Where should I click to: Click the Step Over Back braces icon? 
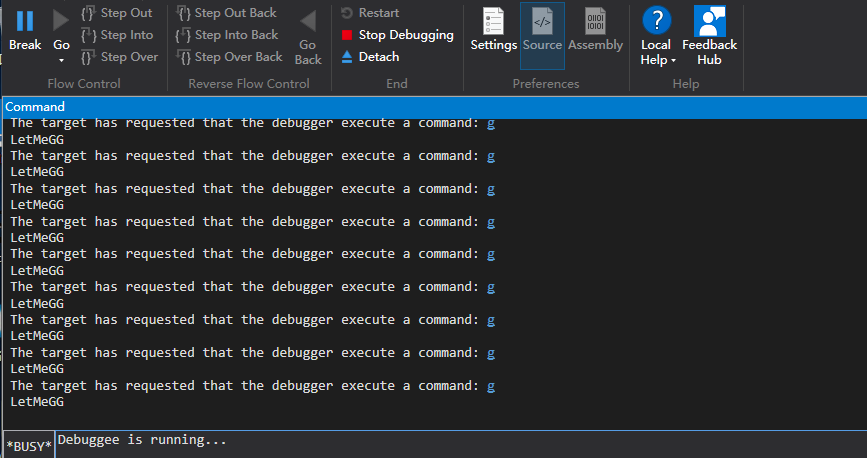click(x=183, y=57)
